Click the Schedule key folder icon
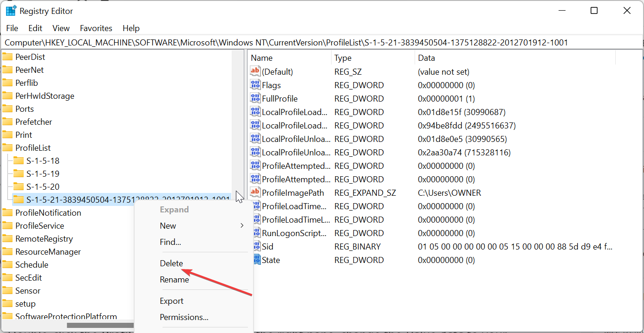644x333 pixels. [7, 265]
